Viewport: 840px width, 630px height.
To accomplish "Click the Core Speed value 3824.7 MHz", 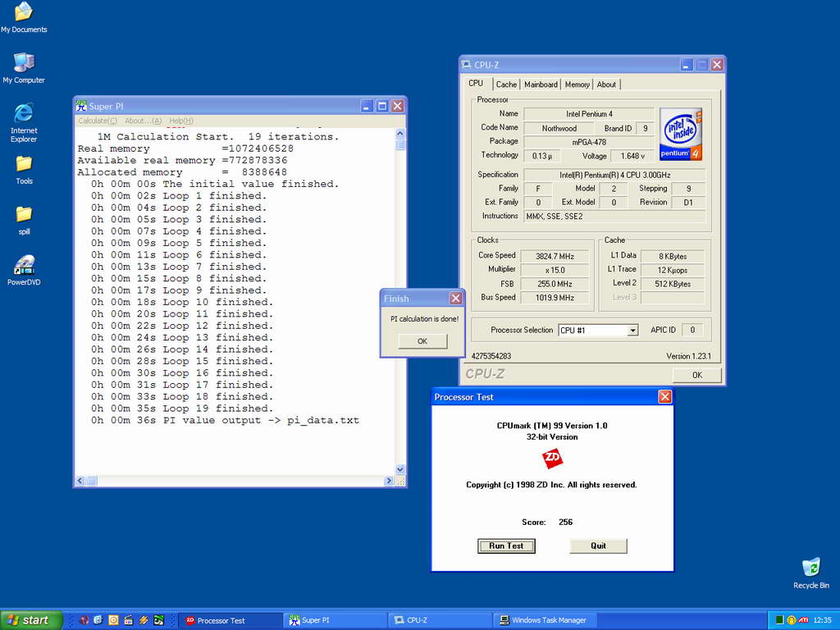I will [555, 256].
